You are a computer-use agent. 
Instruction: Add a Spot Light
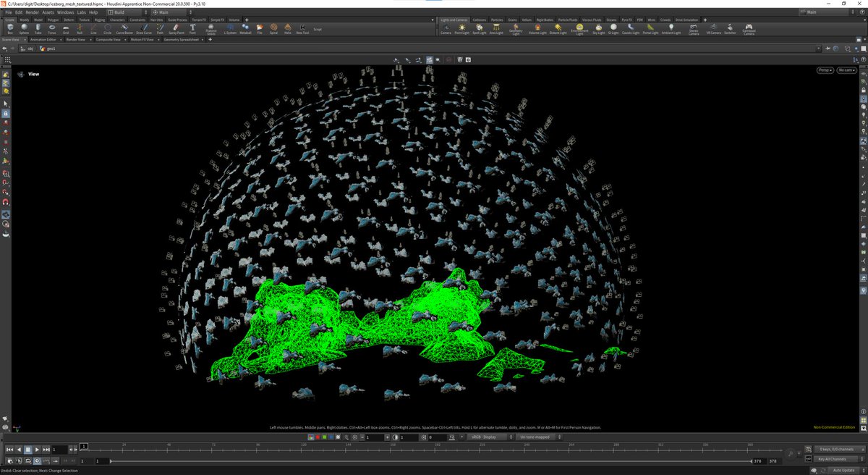[480, 29]
